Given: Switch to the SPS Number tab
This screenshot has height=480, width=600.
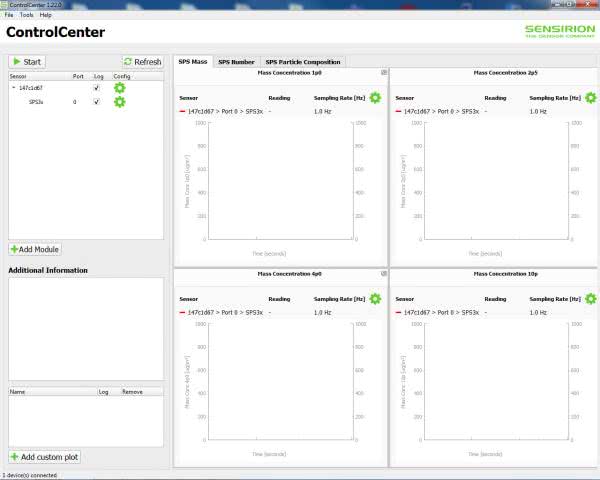Looking at the screenshot, I should [x=236, y=62].
